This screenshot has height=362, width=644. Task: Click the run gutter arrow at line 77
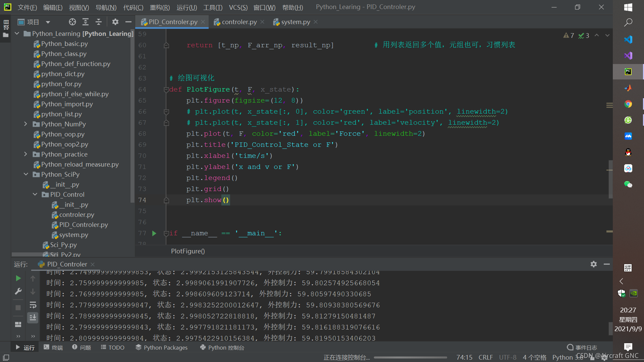click(x=154, y=233)
